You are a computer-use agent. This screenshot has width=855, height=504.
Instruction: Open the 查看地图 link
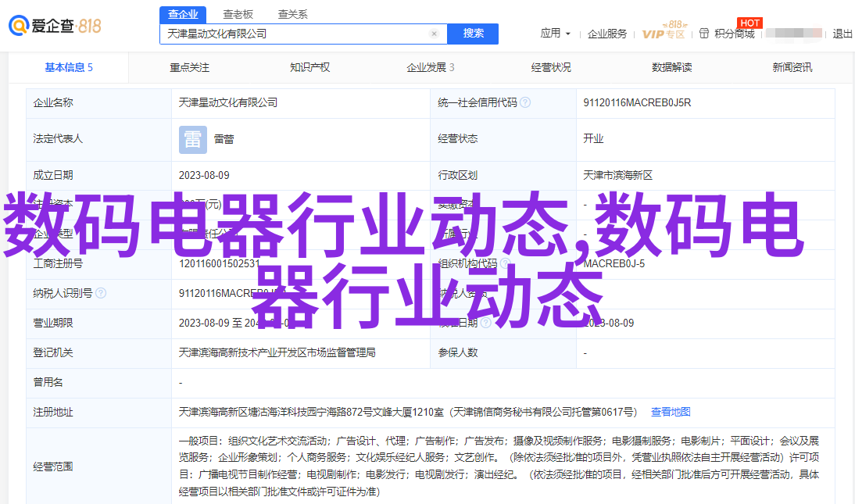[671, 412]
